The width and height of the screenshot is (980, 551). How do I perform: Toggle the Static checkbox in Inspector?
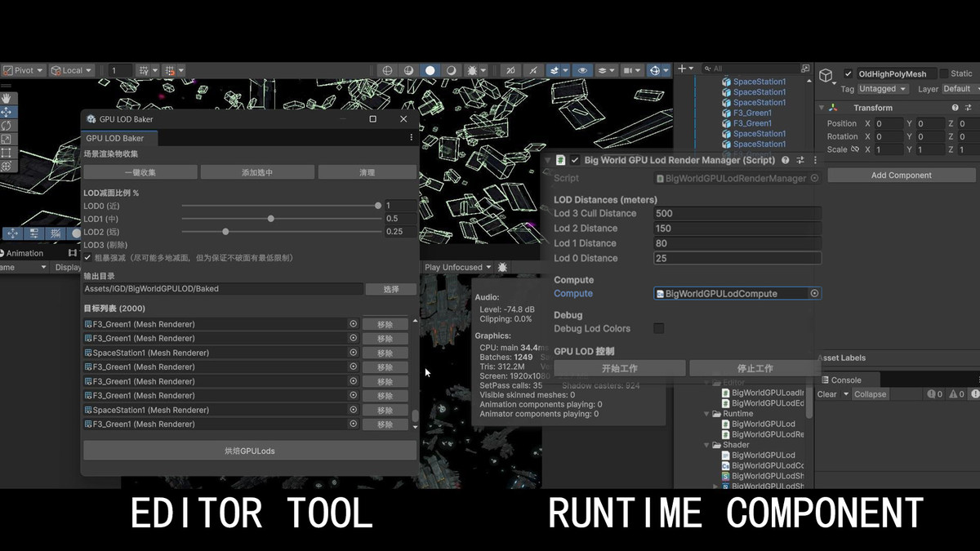[944, 73]
